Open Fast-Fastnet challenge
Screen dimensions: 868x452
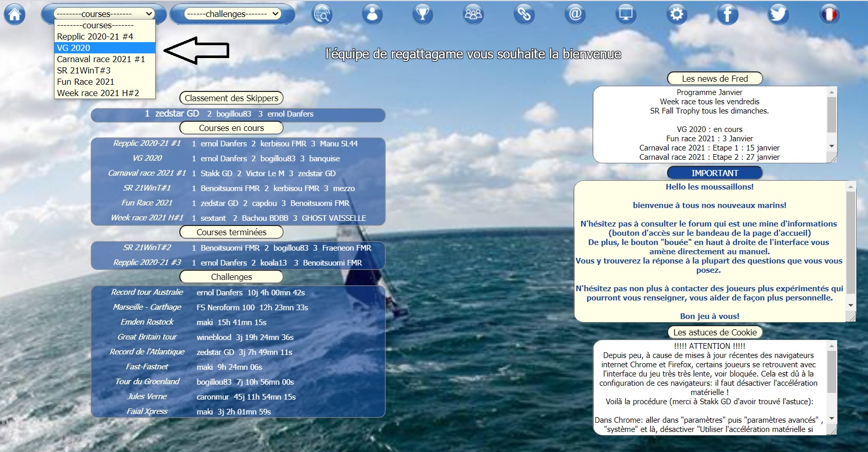click(x=147, y=367)
